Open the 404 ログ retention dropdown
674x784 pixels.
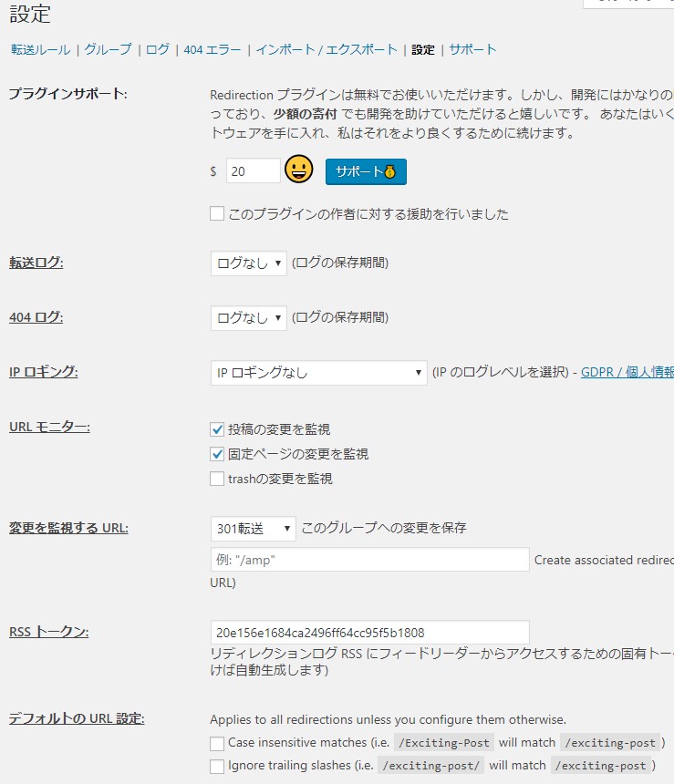pyautogui.click(x=248, y=317)
